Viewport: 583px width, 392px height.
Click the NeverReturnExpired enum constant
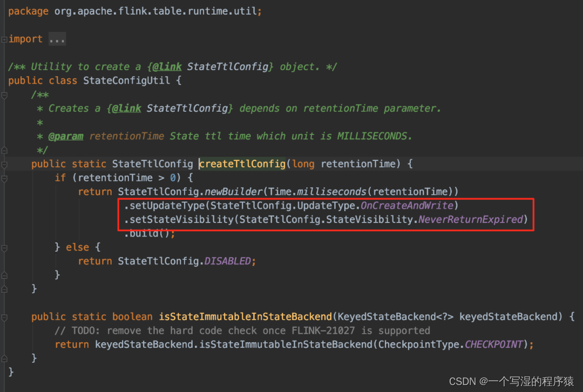tap(471, 219)
